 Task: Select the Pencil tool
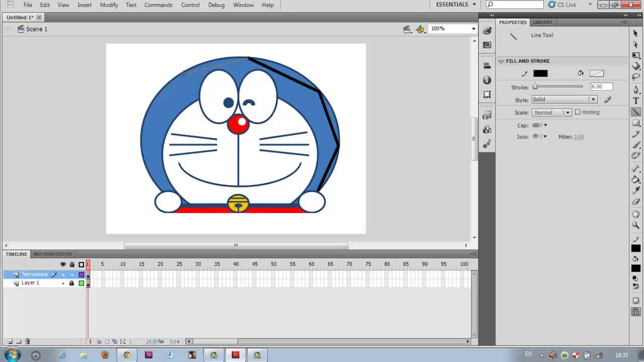point(636,134)
